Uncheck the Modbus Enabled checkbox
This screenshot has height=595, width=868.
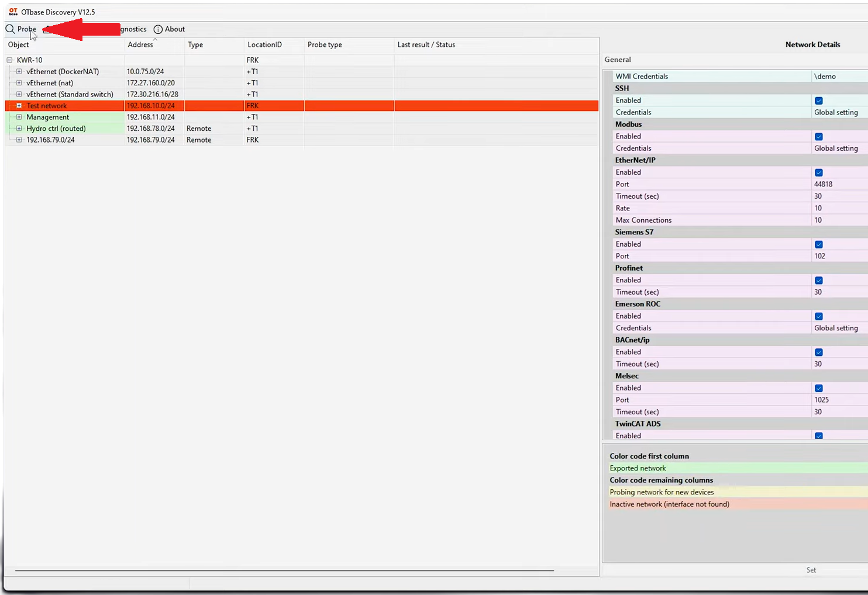(819, 137)
